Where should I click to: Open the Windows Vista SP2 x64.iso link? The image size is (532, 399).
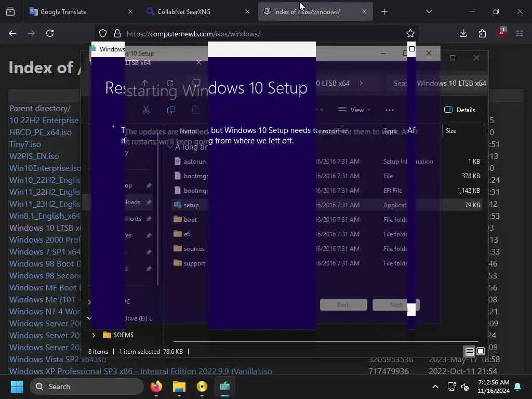(x=58, y=360)
